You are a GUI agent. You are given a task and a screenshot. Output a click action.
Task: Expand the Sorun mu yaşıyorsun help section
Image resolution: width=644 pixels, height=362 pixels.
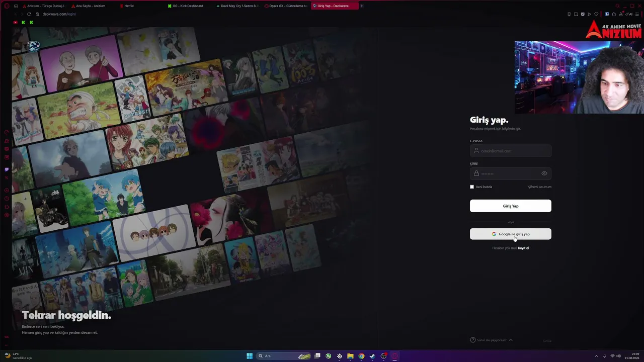click(x=491, y=340)
